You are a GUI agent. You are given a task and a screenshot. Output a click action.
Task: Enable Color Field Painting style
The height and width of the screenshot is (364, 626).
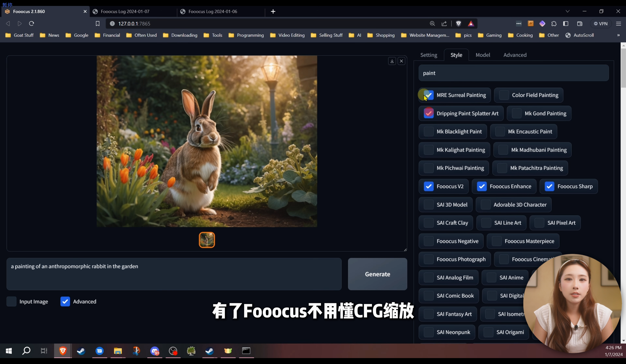(504, 95)
